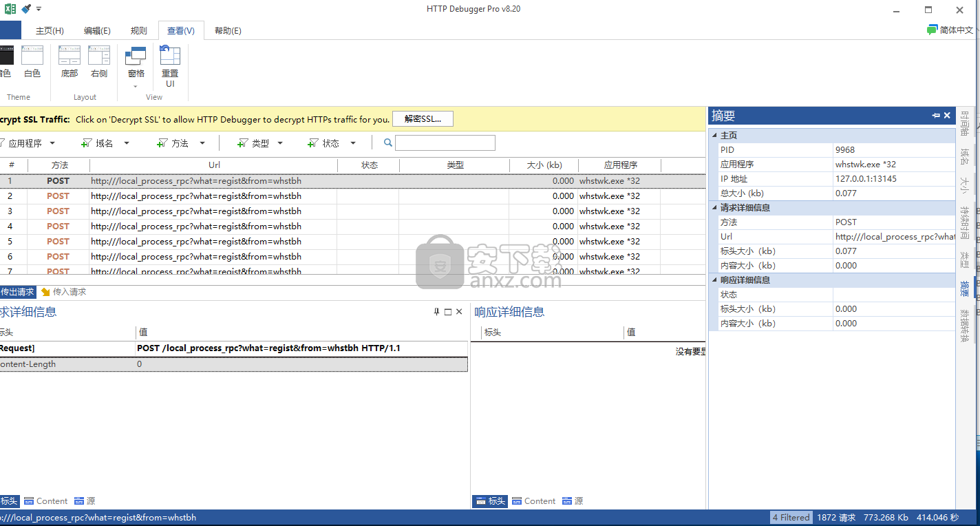Open the 域名 side tab
Screen dimensions: 980x526
click(x=966, y=157)
